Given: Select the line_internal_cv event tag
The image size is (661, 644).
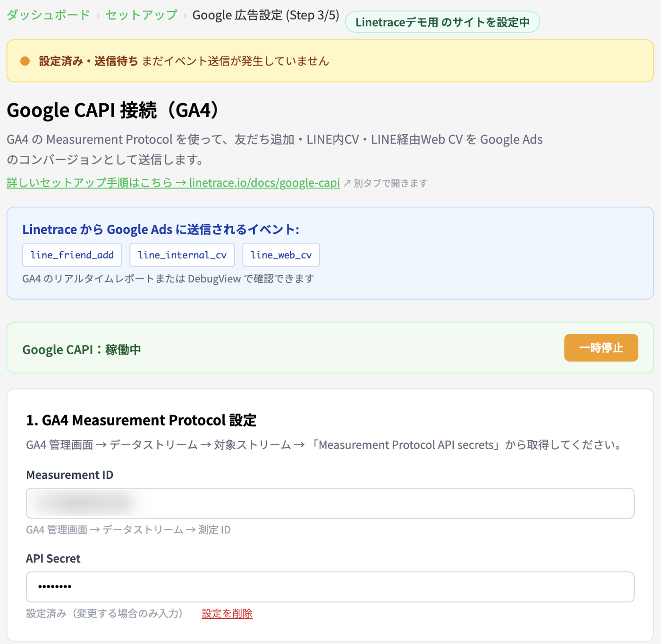Looking at the screenshot, I should coord(182,255).
